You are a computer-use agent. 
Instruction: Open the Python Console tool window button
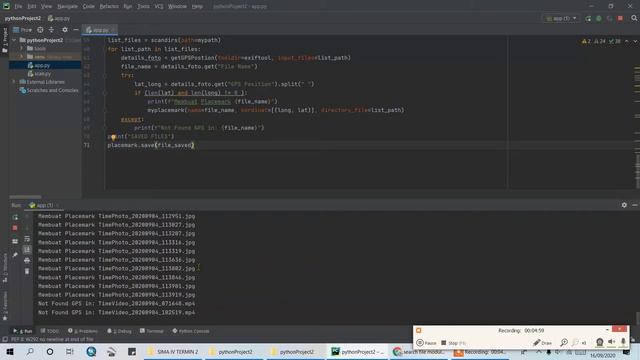point(191,331)
